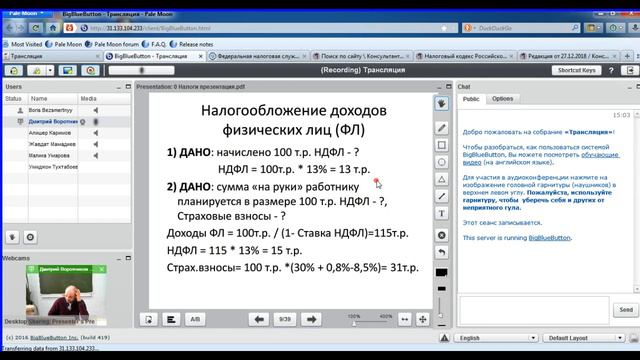This screenshot has height=360, width=640.
Task: Open a new browser tab
Action: point(627,56)
